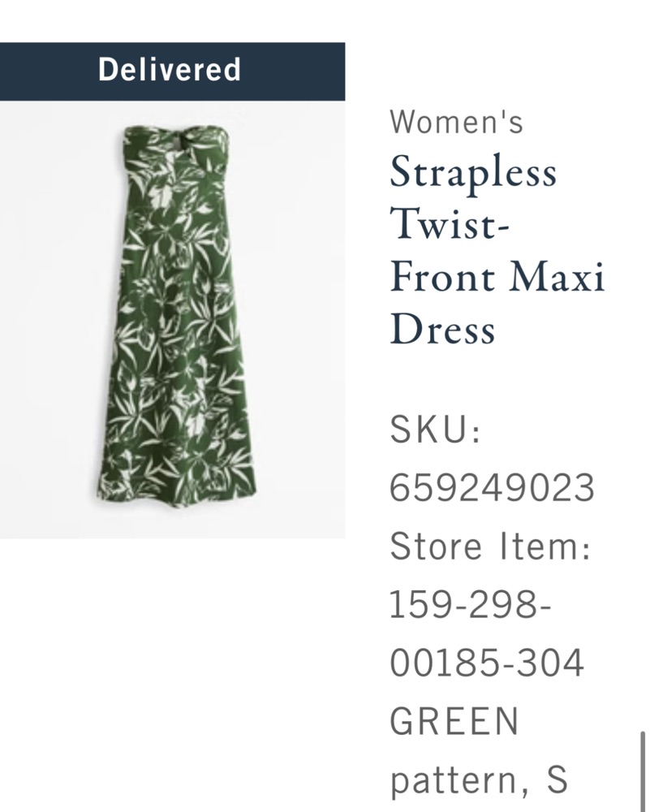The width and height of the screenshot is (650, 812).
Task: Click the word Strapless in title
Action: coord(473,173)
